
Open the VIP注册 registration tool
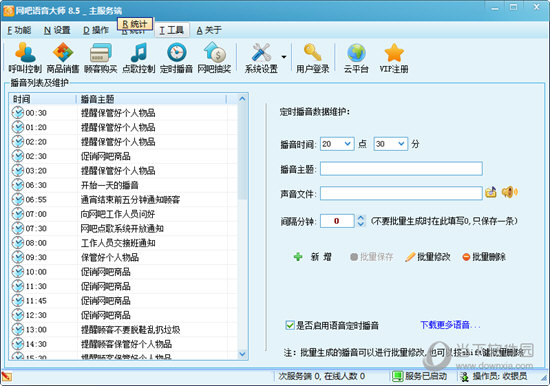coord(394,58)
